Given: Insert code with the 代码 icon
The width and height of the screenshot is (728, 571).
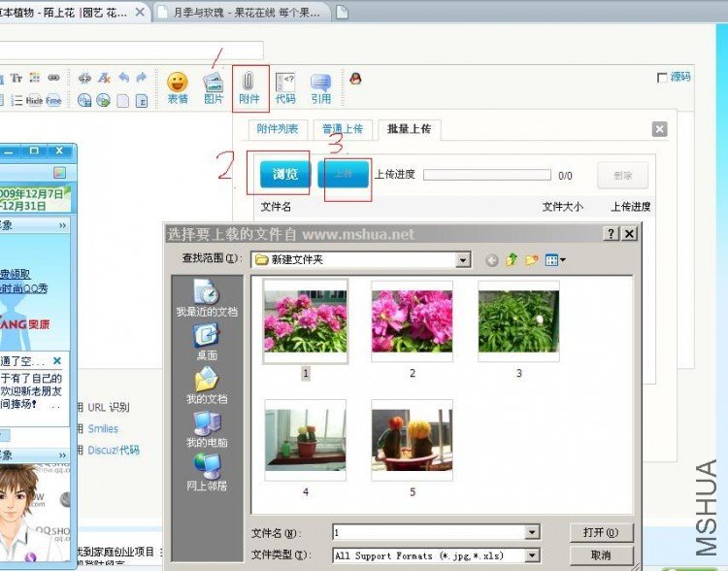Looking at the screenshot, I should click(285, 85).
